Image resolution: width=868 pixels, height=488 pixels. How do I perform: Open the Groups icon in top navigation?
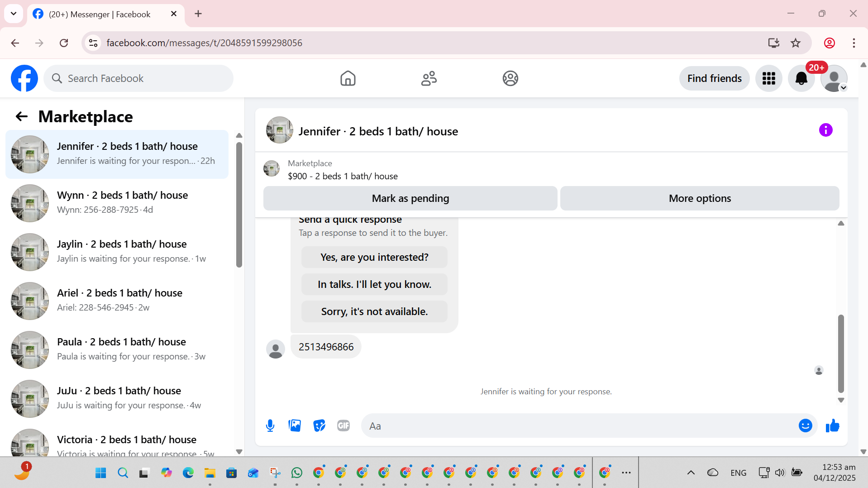pyautogui.click(x=510, y=78)
